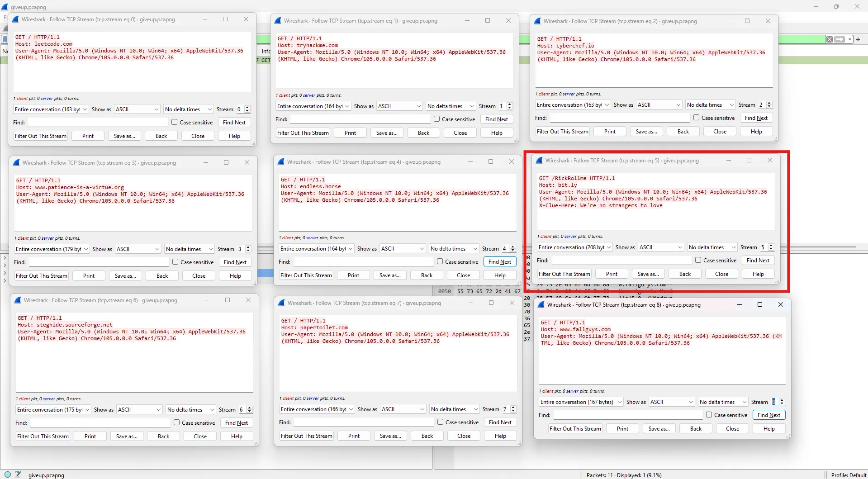Click the apply display filter arrow icon
The image size is (868, 479).
pyautogui.click(x=840, y=39)
